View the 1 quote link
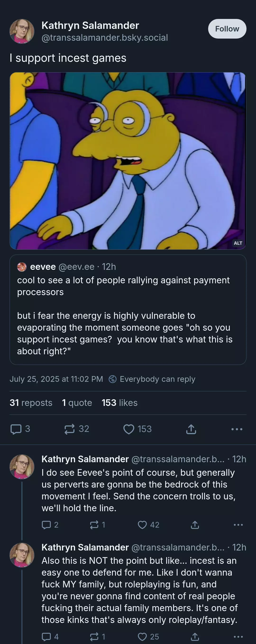The image size is (256, 644). tap(77, 403)
